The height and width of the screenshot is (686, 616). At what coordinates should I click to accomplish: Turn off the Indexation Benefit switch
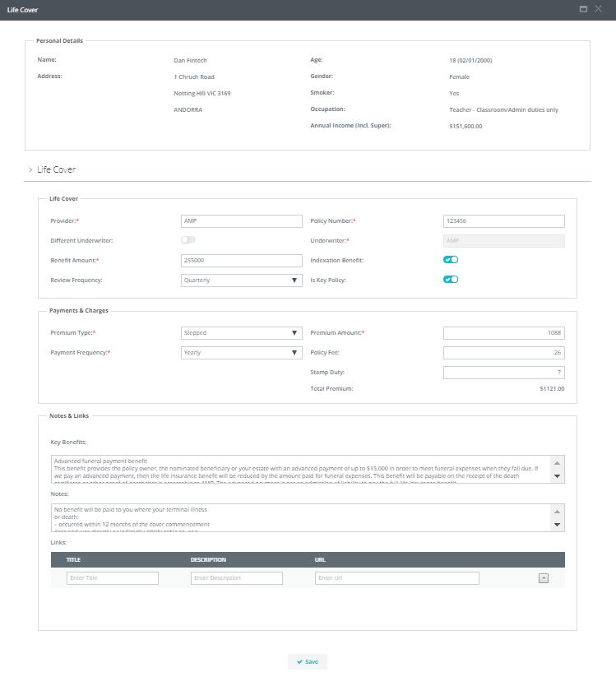pyautogui.click(x=451, y=260)
